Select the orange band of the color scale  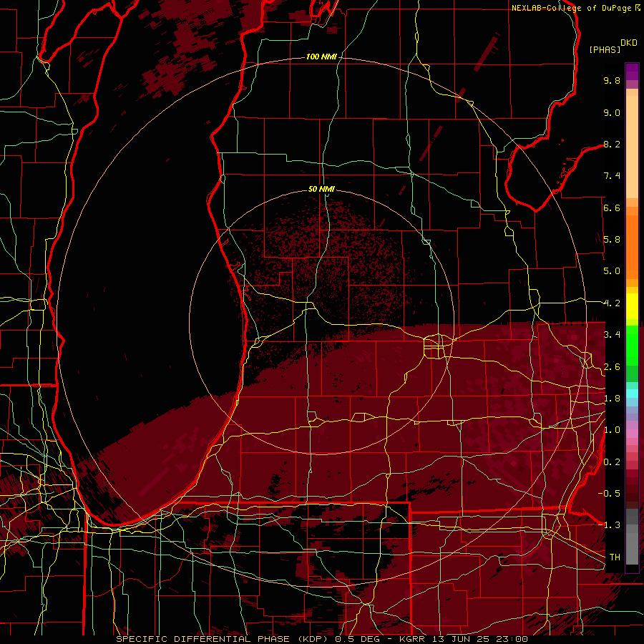point(632,246)
